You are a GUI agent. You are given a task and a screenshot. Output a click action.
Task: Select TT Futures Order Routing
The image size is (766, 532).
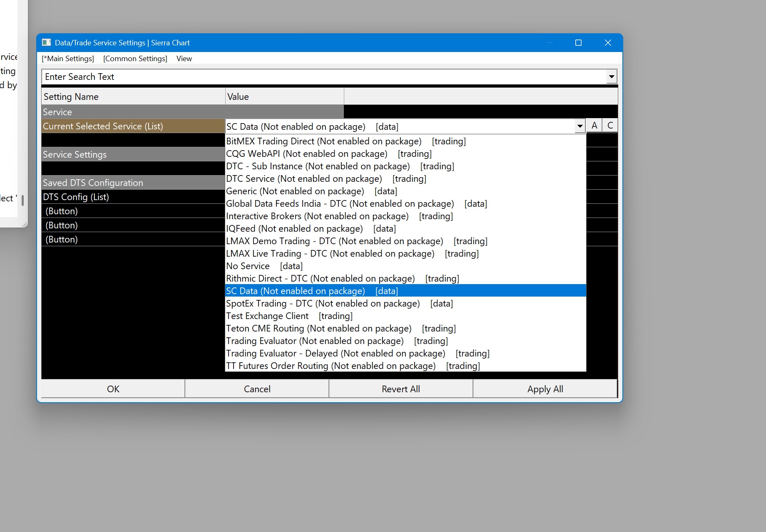405,366
